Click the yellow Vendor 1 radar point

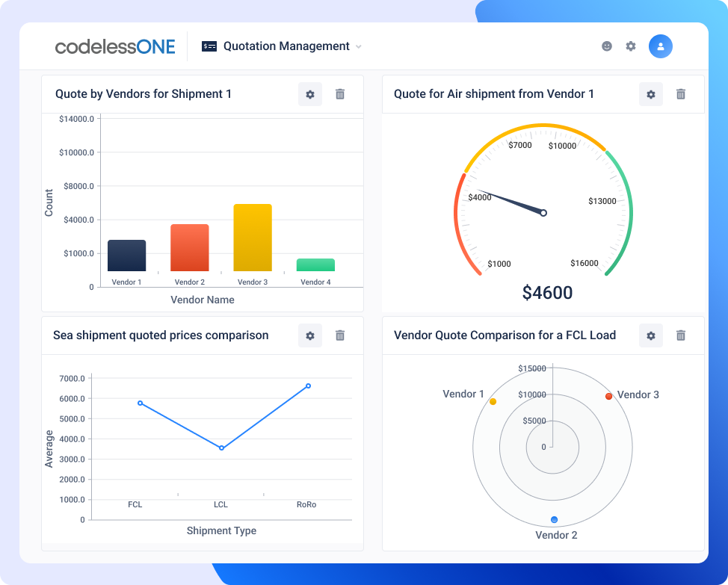tap(493, 402)
